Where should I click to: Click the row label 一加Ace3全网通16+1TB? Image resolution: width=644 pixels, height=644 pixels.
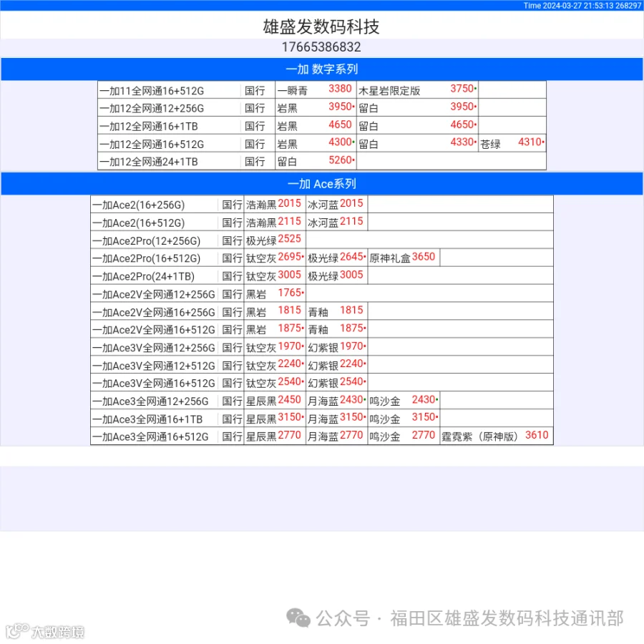coord(147,419)
